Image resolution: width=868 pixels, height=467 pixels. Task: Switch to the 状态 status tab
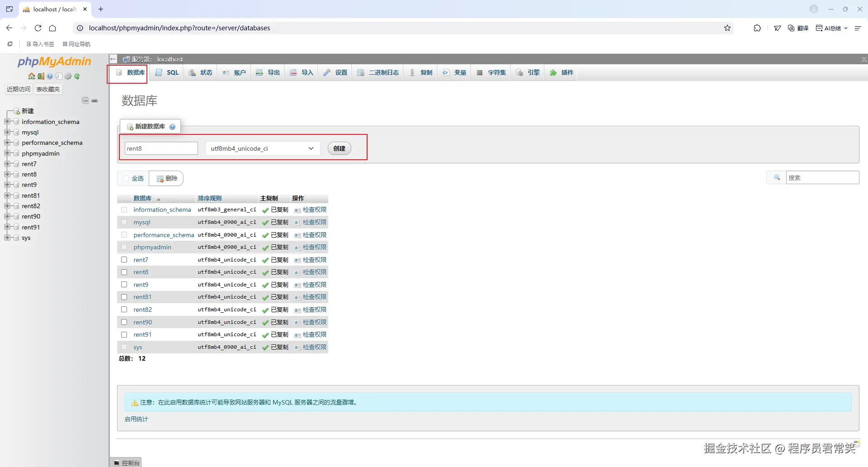click(200, 72)
